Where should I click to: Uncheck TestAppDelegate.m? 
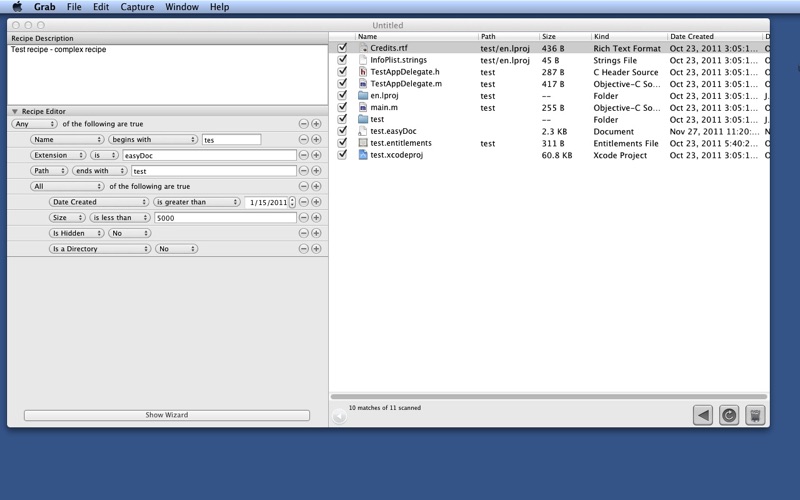coord(342,83)
